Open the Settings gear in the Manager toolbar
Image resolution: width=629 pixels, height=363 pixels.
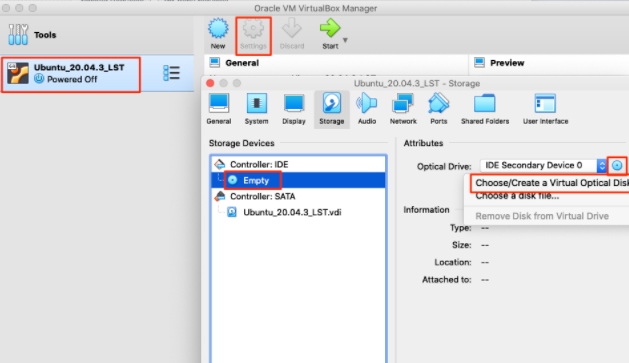[x=253, y=35]
